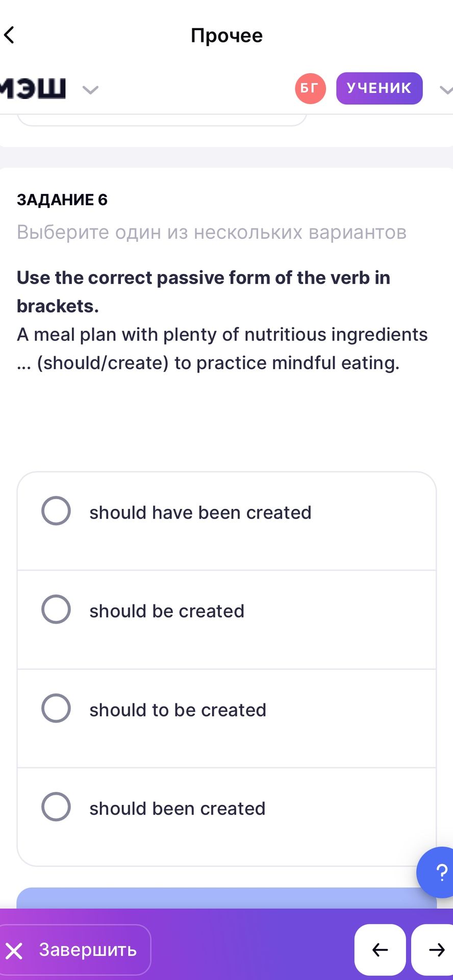This screenshot has width=453, height=980.
Task: Expand the dropdown chevron next to МЭШ
Action: [90, 90]
